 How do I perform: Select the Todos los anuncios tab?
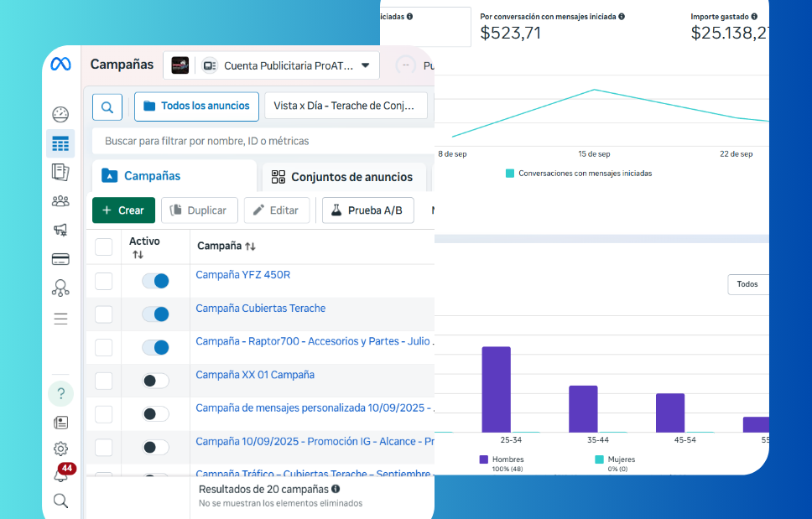(x=196, y=106)
